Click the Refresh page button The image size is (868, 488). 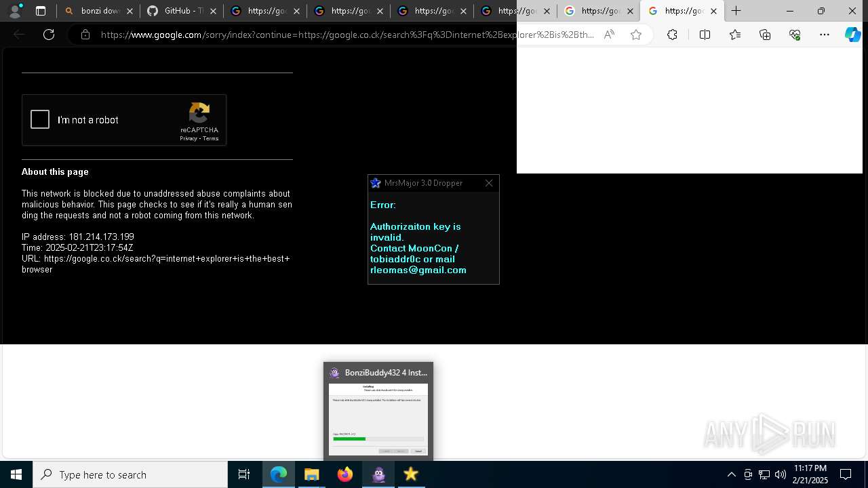49,35
